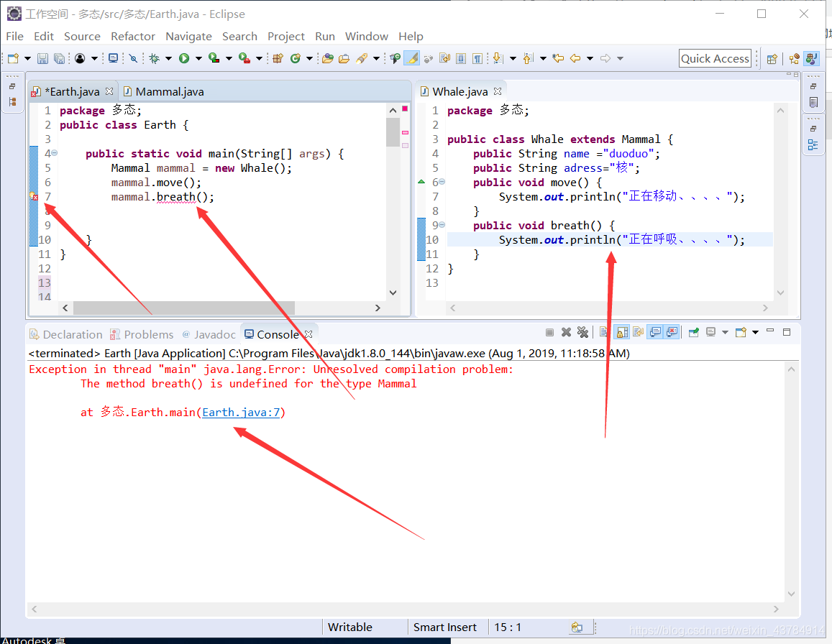Open the Project menu
The height and width of the screenshot is (644, 832).
[x=286, y=36]
